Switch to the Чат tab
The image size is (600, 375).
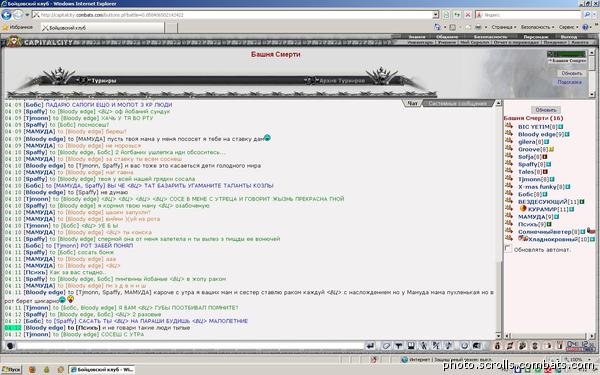coord(412,103)
